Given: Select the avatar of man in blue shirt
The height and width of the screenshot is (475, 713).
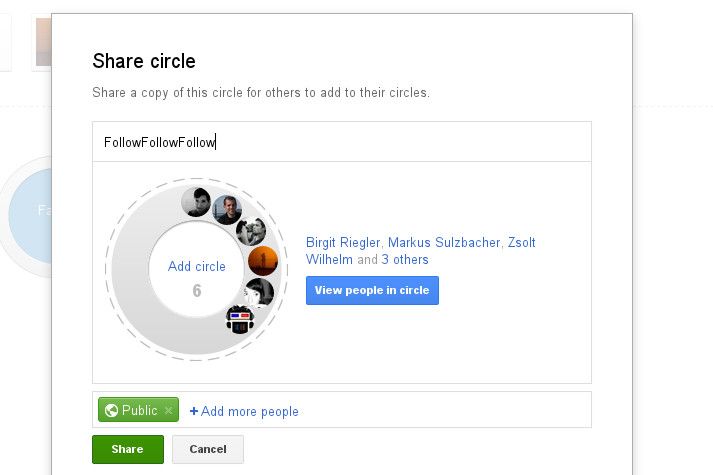Looking at the screenshot, I should (227, 210).
